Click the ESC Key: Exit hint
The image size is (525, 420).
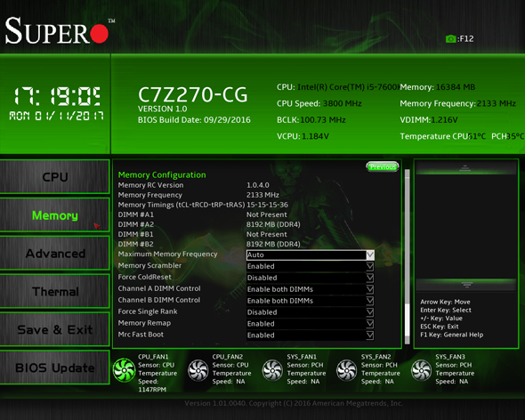click(440, 327)
